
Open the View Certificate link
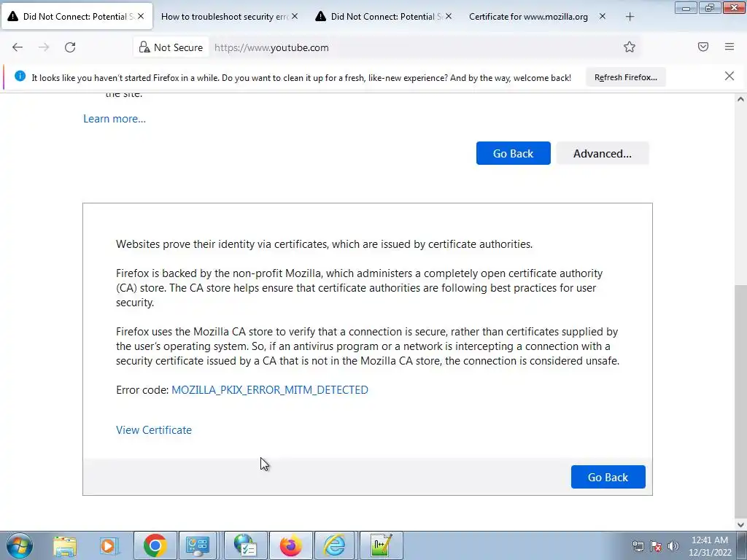(x=154, y=430)
